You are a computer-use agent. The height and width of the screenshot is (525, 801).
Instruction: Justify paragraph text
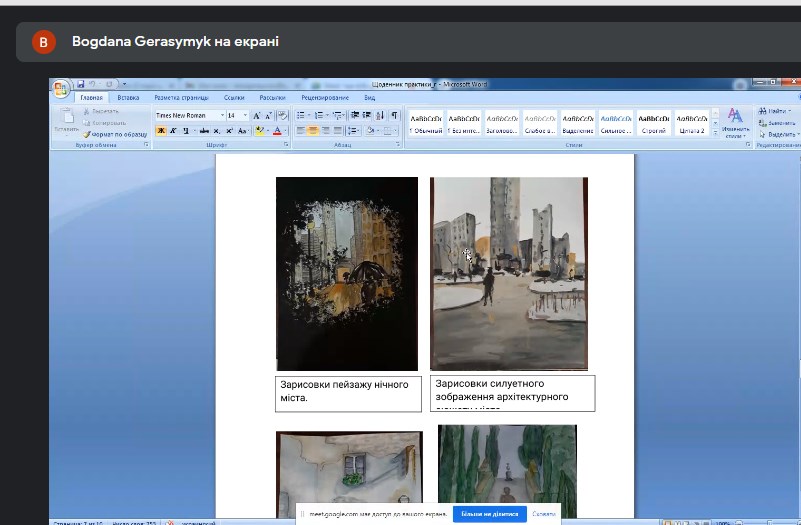[338, 131]
